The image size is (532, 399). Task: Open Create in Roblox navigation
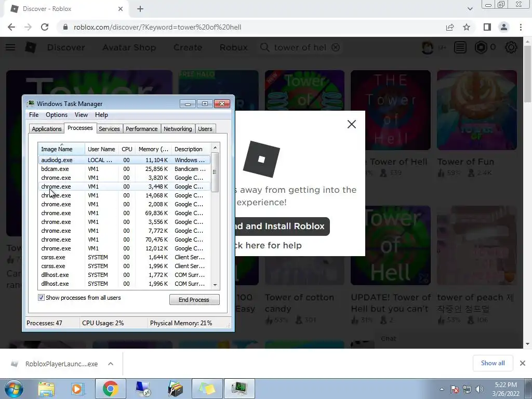tap(188, 47)
